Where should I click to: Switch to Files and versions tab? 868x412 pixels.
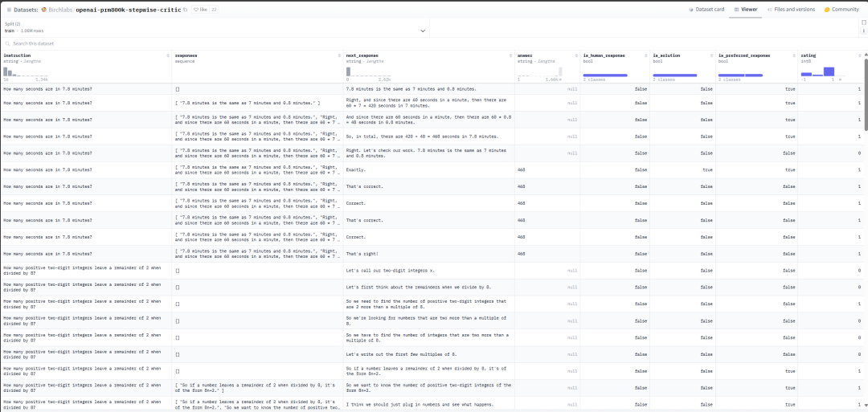point(790,10)
